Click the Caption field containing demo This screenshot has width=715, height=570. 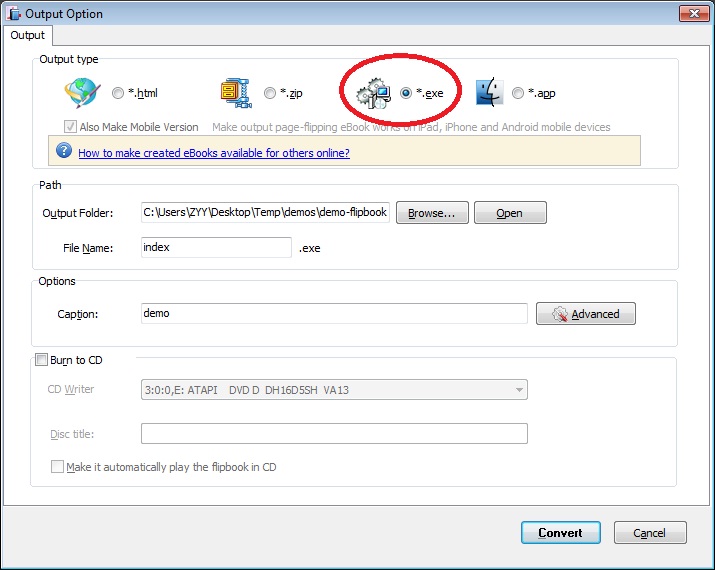coord(334,314)
